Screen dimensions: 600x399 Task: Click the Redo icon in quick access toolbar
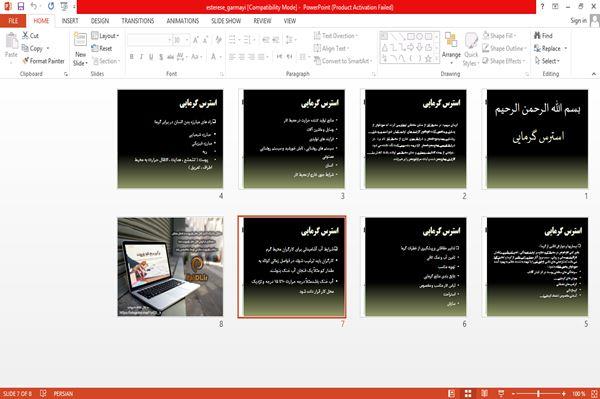click(51, 7)
